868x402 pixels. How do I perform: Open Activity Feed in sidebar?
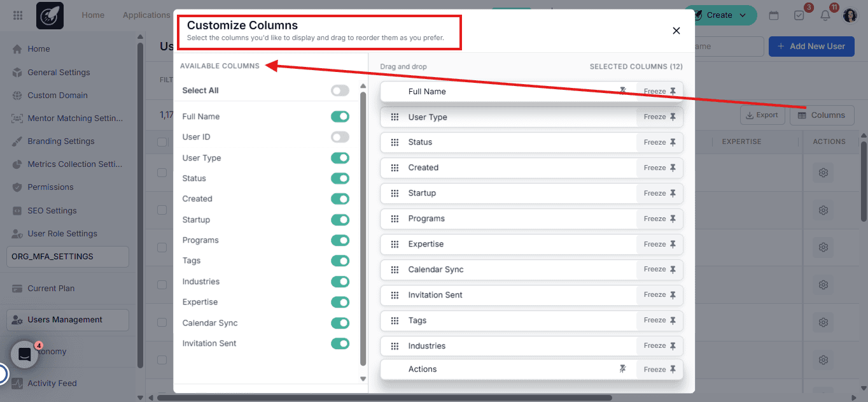(52, 384)
